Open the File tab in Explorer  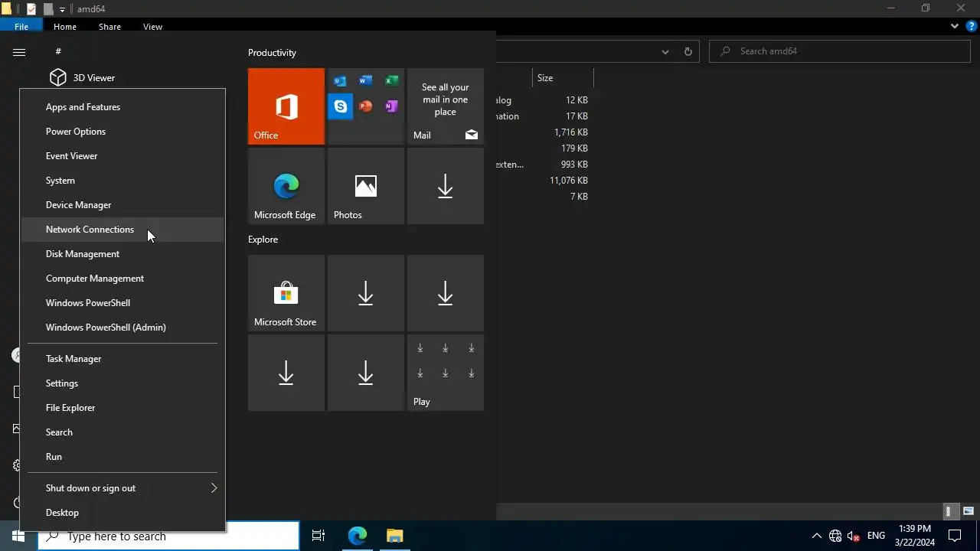point(21,26)
